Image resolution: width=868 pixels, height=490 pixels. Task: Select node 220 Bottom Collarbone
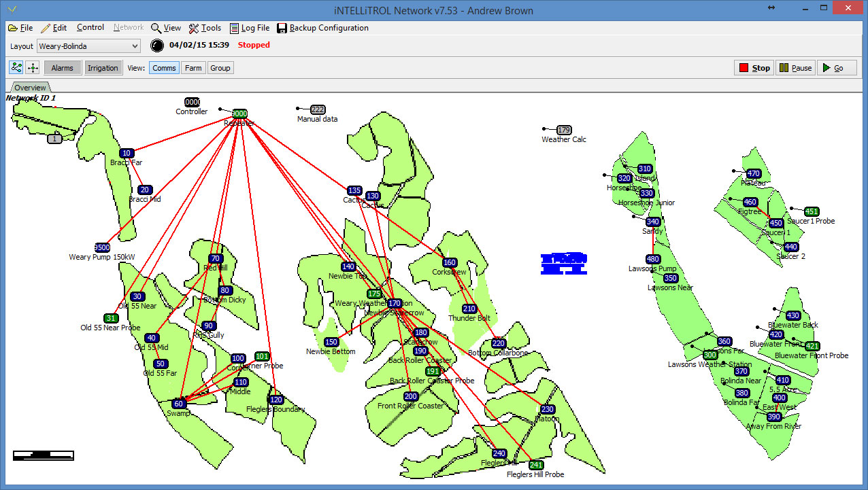(x=499, y=343)
